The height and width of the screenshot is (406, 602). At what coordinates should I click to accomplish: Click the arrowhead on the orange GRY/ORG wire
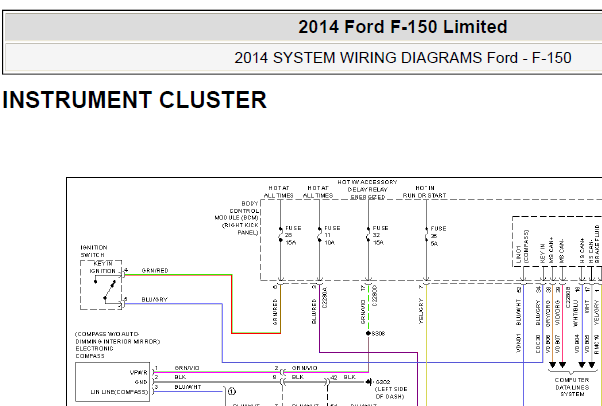point(552,365)
